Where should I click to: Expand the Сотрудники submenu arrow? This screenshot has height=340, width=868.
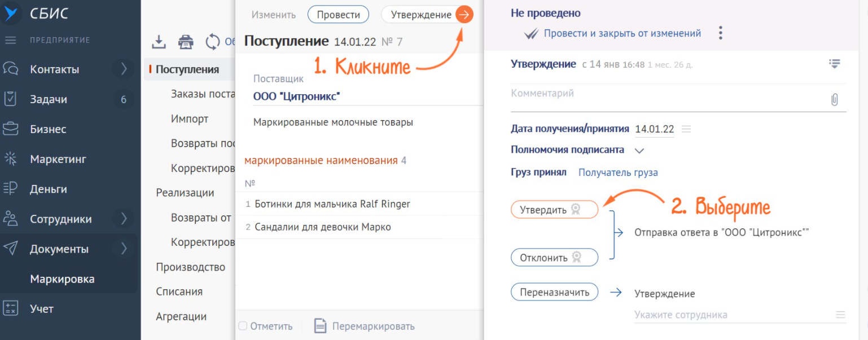pyautogui.click(x=124, y=219)
